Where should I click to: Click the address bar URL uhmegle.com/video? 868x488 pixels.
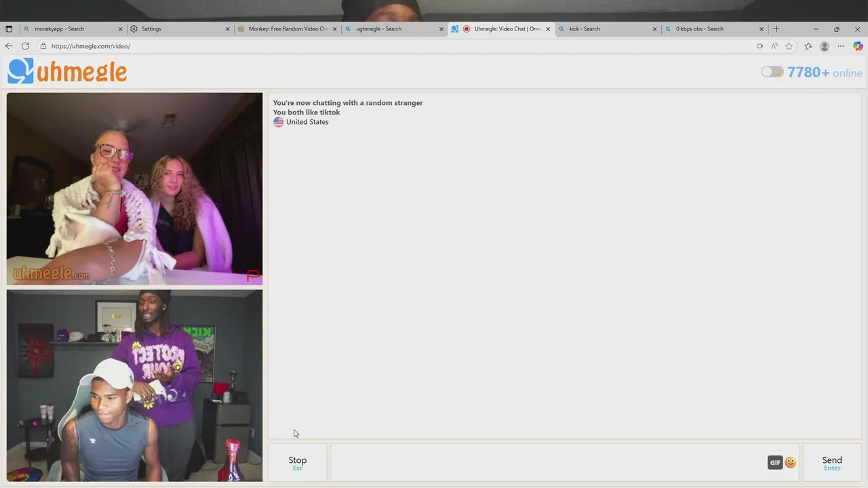click(91, 46)
